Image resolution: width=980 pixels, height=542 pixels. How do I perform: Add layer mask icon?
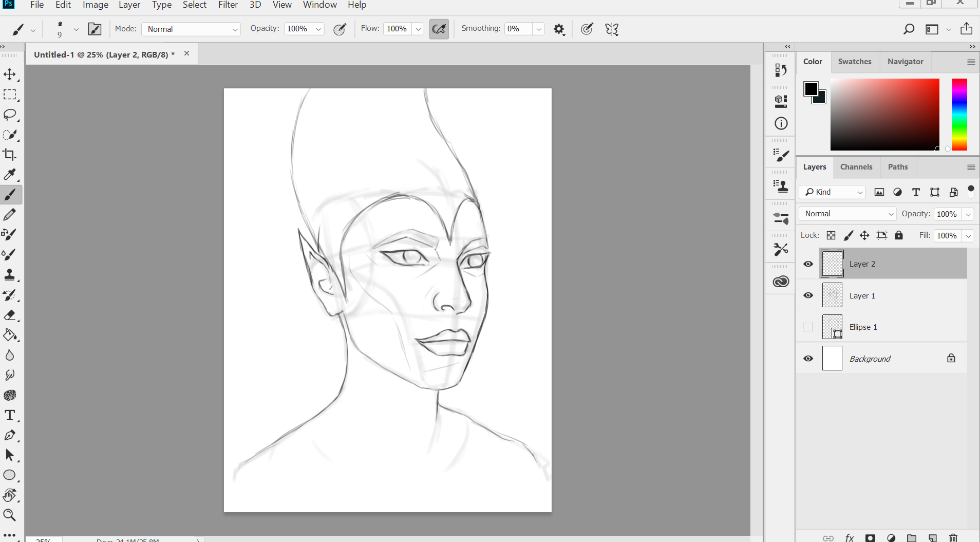pyautogui.click(x=870, y=538)
